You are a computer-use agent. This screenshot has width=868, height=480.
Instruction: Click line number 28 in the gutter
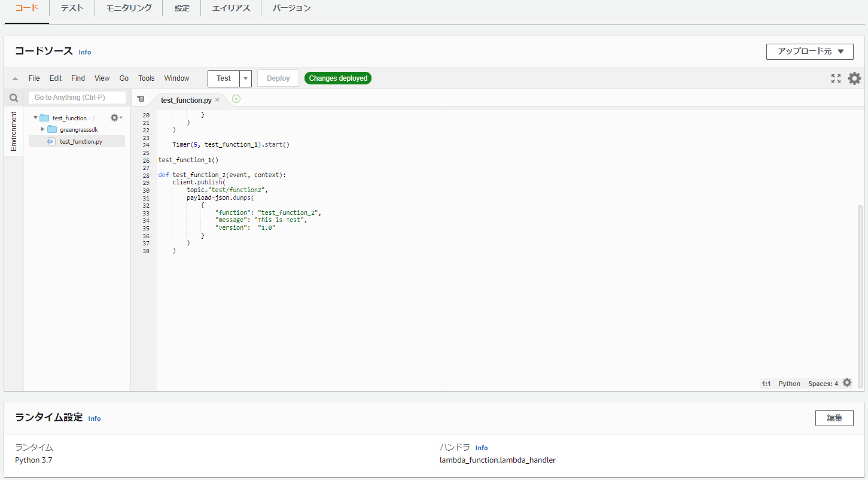[x=146, y=175]
